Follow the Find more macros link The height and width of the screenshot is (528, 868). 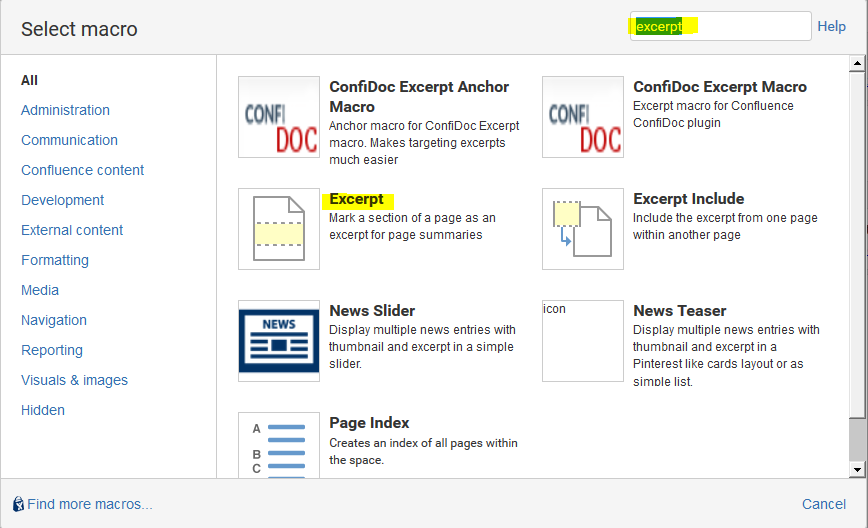(x=90, y=504)
